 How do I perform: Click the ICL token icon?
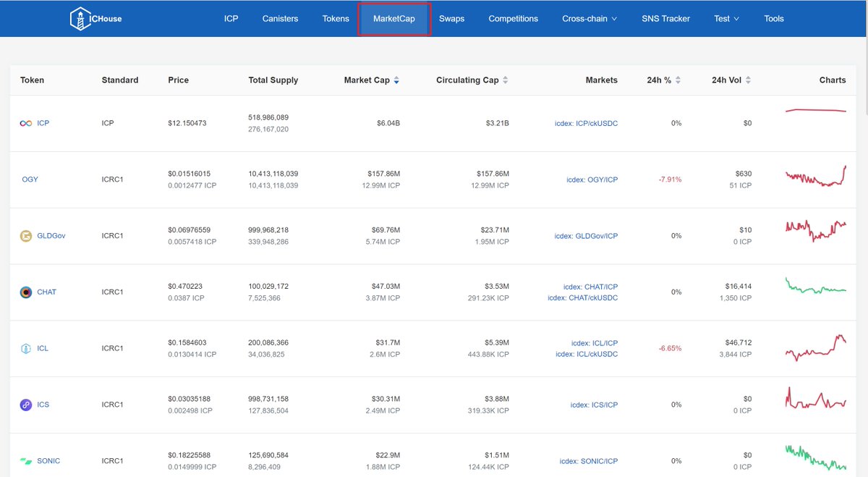[x=25, y=349]
